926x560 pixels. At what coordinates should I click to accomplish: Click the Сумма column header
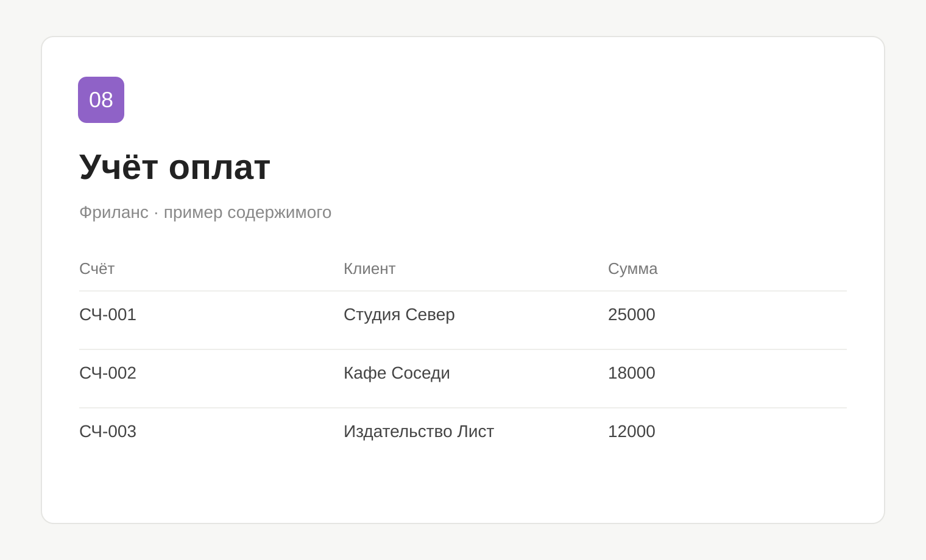(x=633, y=268)
